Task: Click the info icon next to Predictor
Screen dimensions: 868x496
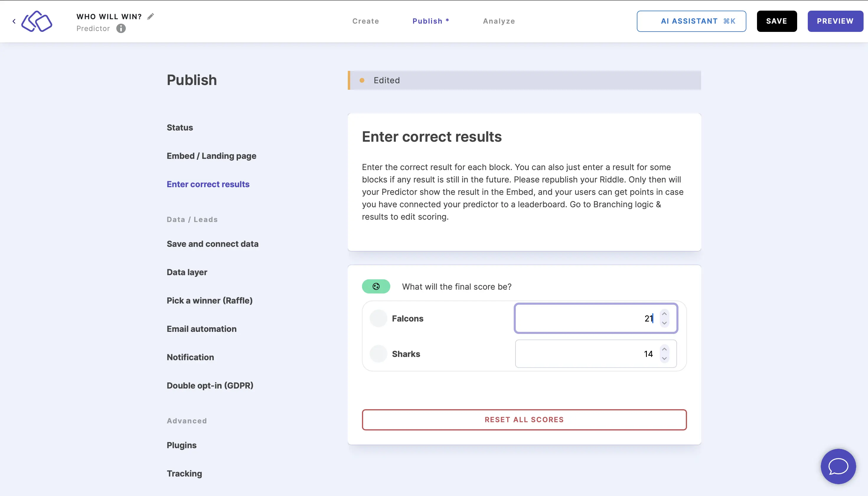Action: pos(120,28)
